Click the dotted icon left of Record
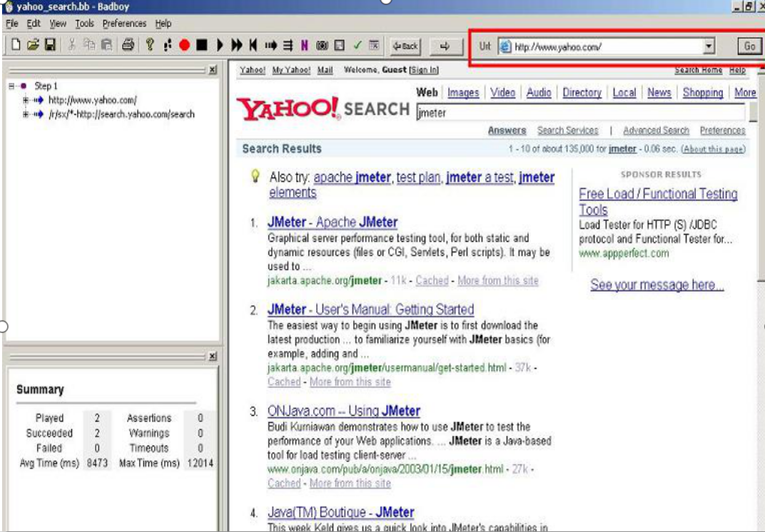Screen dimensions: 765x532 point(167,46)
